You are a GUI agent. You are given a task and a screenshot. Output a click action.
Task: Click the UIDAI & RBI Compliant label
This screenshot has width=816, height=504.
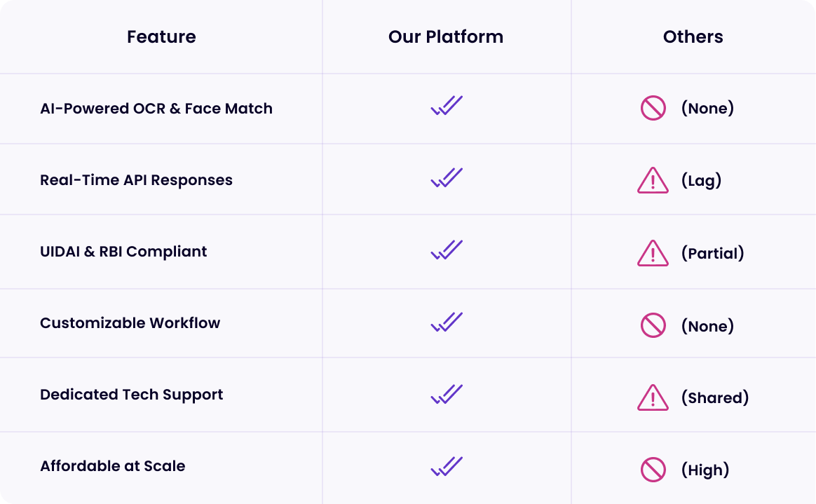tap(123, 252)
